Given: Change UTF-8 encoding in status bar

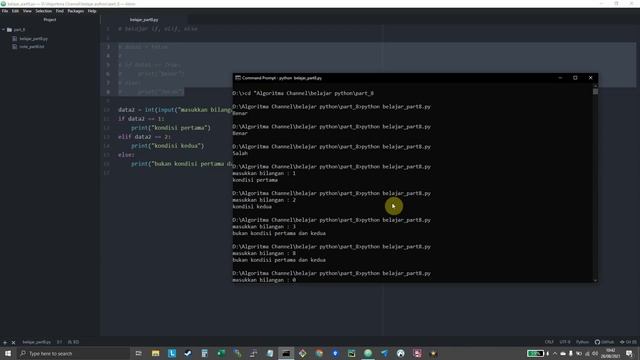Looking at the screenshot, I should tap(565, 342).
